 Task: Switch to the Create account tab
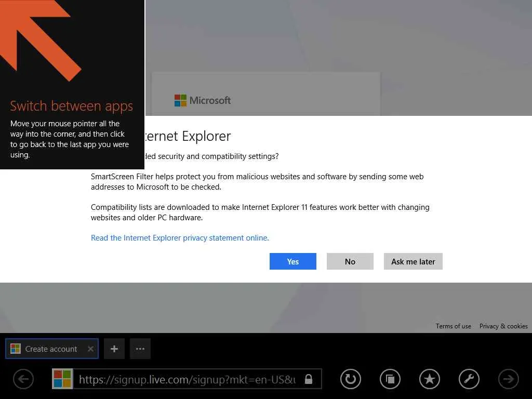coord(52,349)
